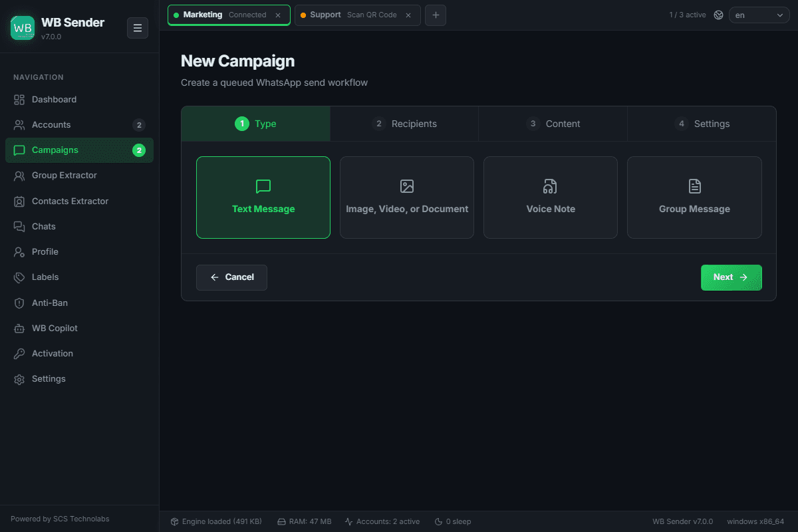Click the Cancel button
The height and width of the screenshot is (532, 798).
pyautogui.click(x=231, y=277)
